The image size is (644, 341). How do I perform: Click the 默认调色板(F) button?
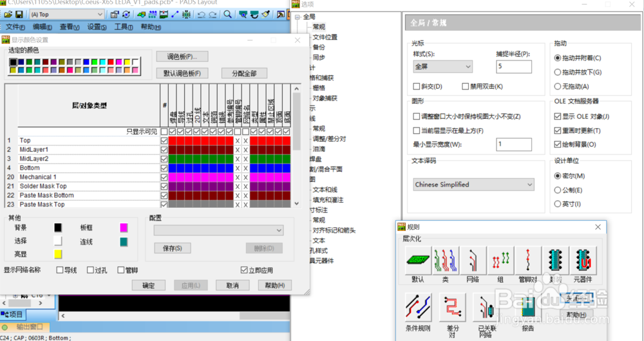coord(182,73)
